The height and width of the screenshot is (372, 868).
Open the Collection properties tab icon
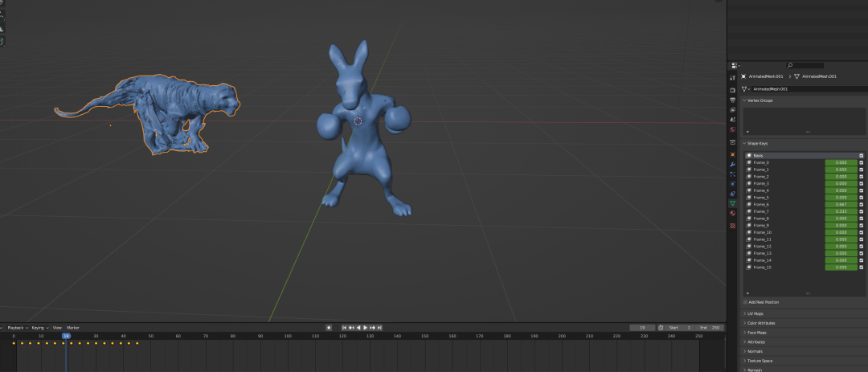click(733, 142)
